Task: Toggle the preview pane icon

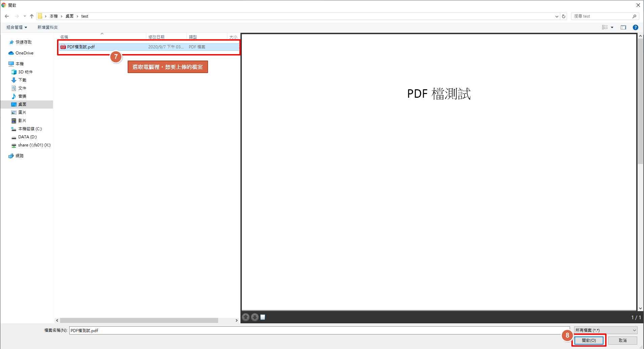Action: click(623, 27)
